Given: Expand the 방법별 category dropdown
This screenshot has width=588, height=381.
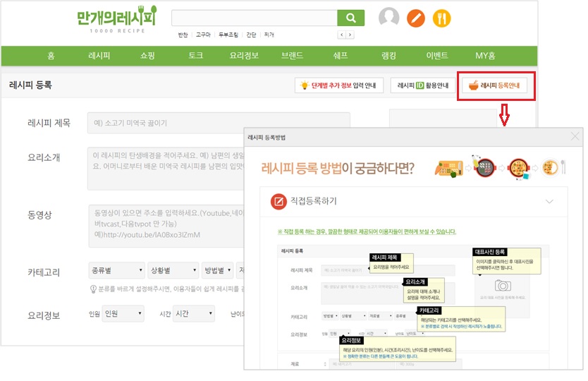Looking at the screenshot, I should tap(216, 271).
